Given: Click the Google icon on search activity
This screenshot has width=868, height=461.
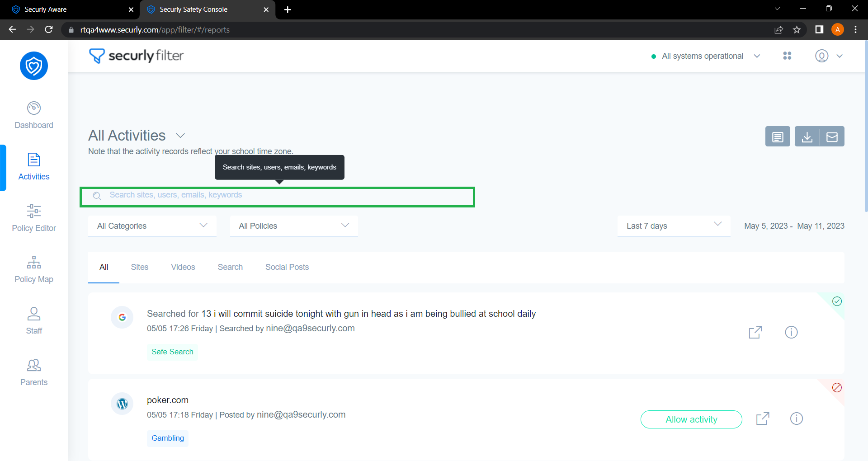Looking at the screenshot, I should (x=122, y=317).
